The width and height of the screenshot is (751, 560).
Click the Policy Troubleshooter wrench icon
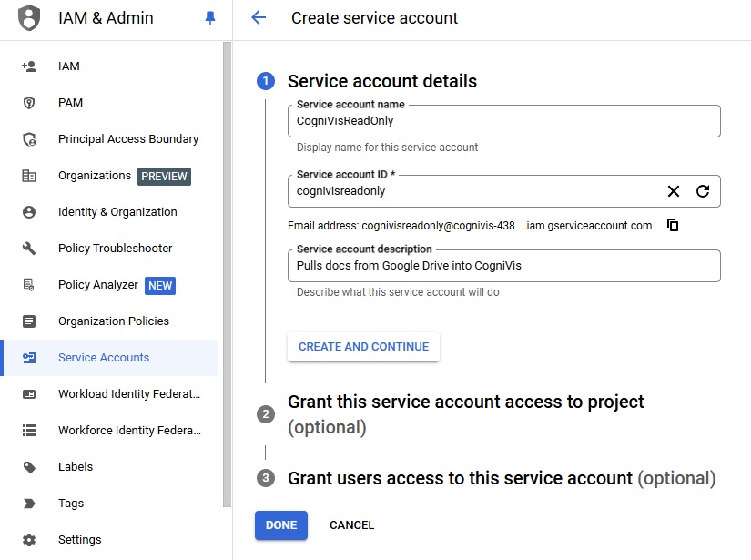(x=29, y=249)
